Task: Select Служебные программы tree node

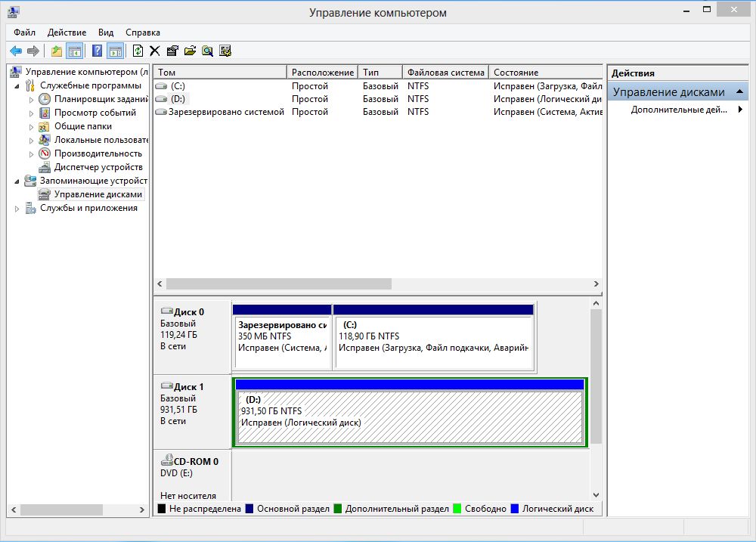Action: [x=91, y=85]
